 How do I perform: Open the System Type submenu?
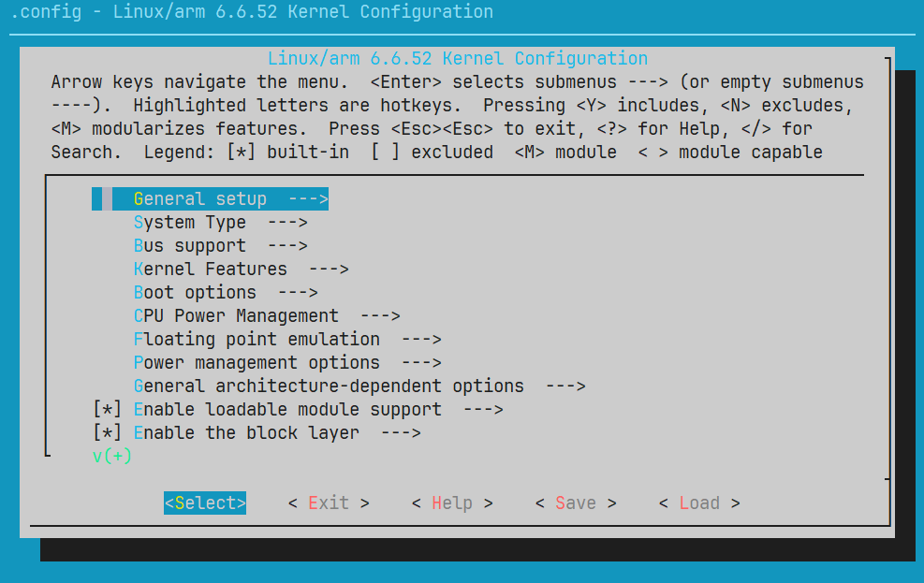(x=190, y=223)
